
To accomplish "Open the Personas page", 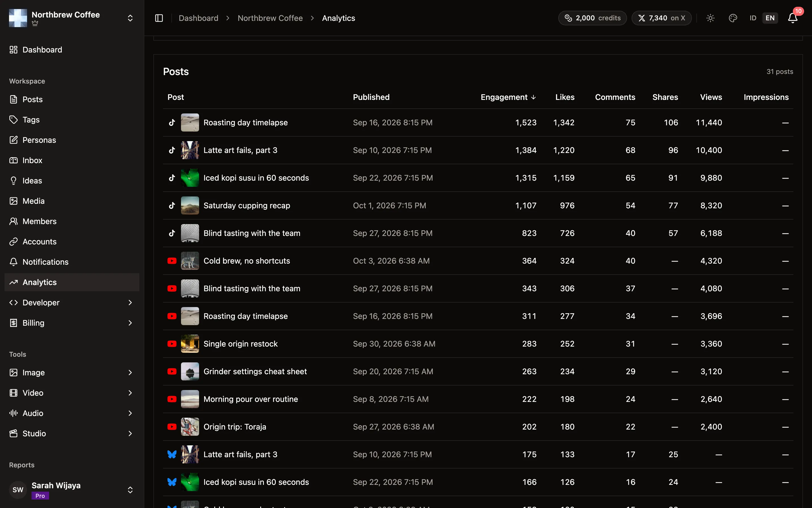I will point(72,140).
